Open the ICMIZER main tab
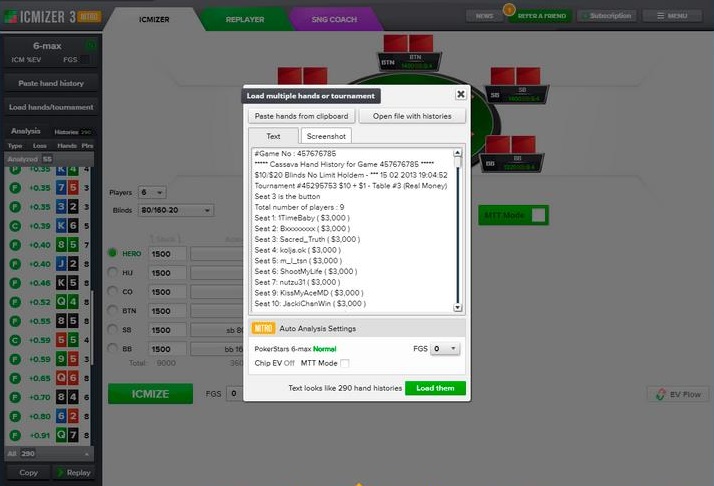This screenshot has height=486, width=714. click(x=154, y=20)
